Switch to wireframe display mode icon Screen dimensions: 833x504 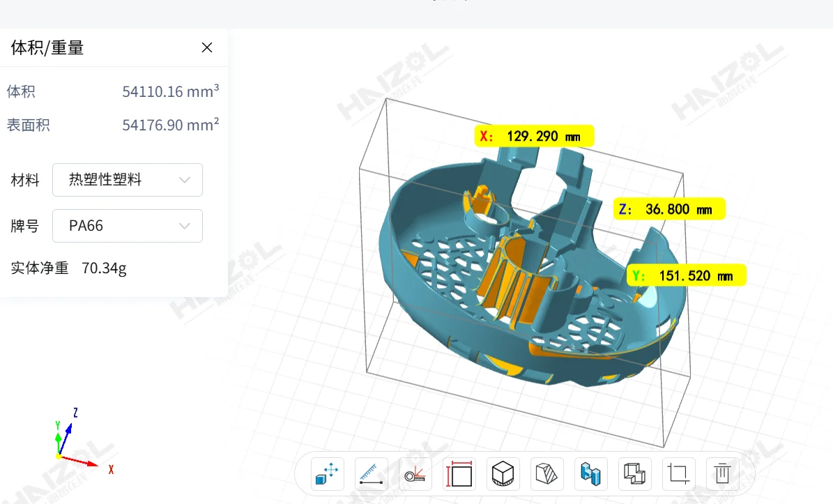[634, 473]
